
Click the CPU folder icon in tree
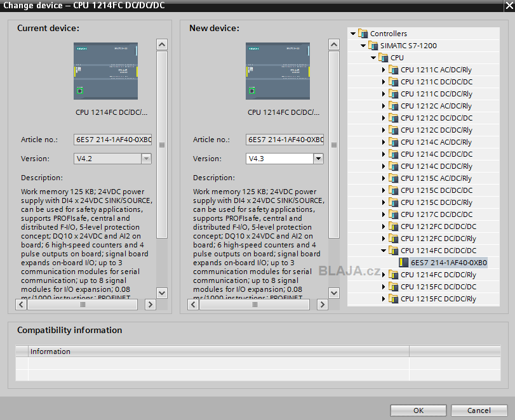[x=384, y=58]
